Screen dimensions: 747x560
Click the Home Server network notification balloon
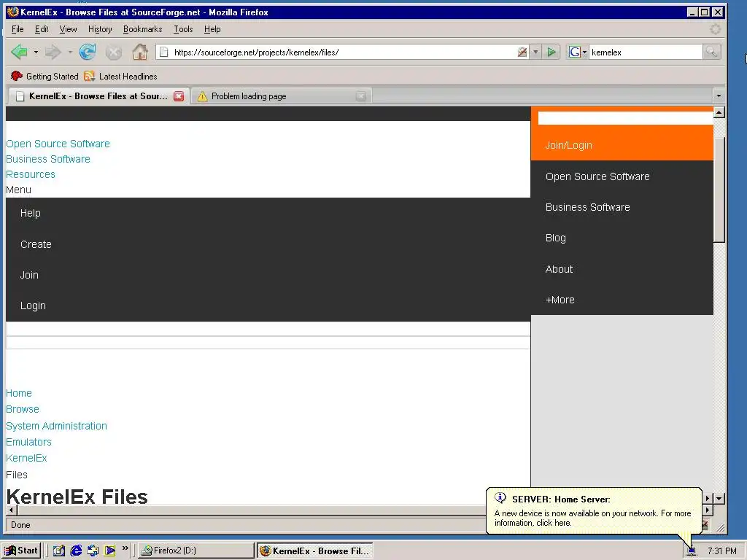(594, 511)
